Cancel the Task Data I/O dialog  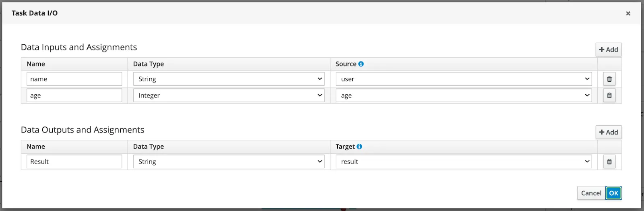tap(591, 193)
